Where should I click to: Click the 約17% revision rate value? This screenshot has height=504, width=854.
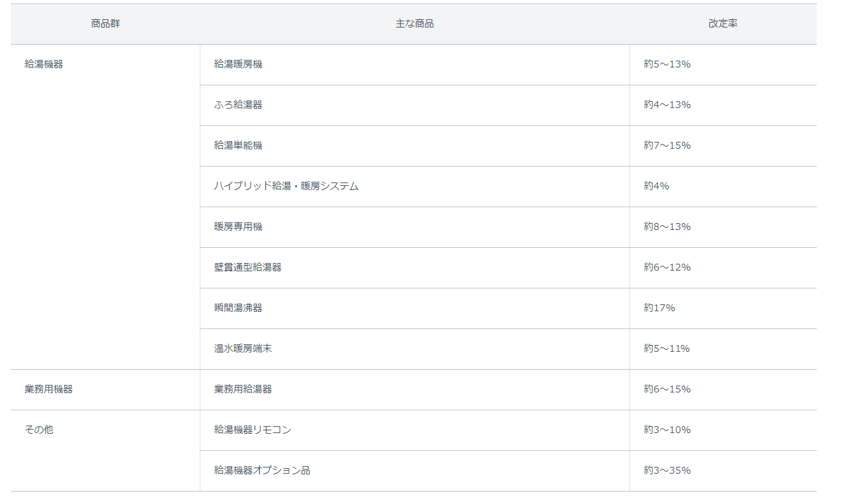659,308
